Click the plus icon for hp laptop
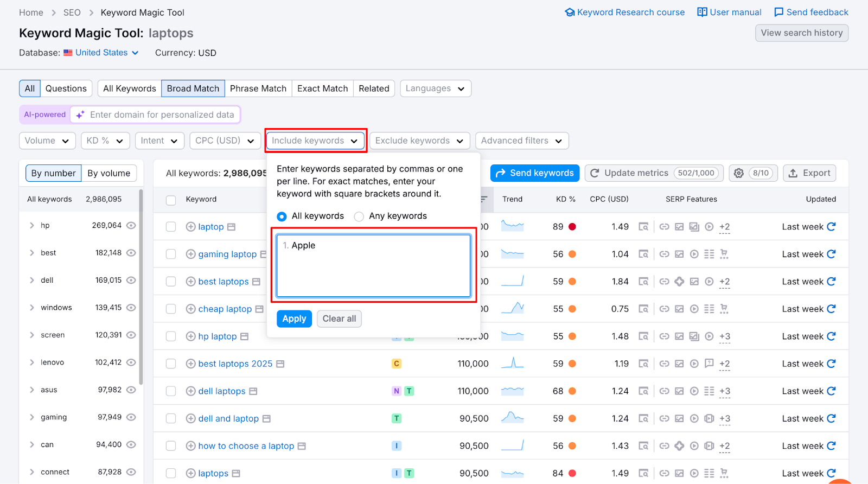Screen dimensions: 868x484 tap(190, 336)
